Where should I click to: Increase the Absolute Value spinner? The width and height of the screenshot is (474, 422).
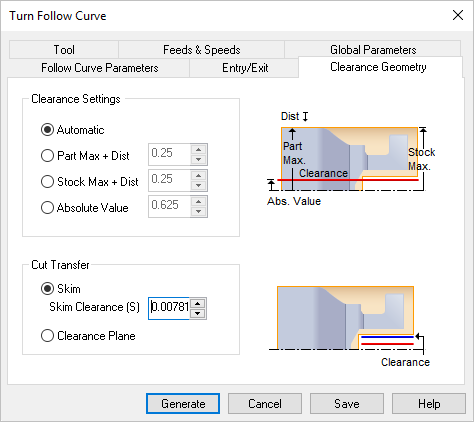click(x=199, y=202)
